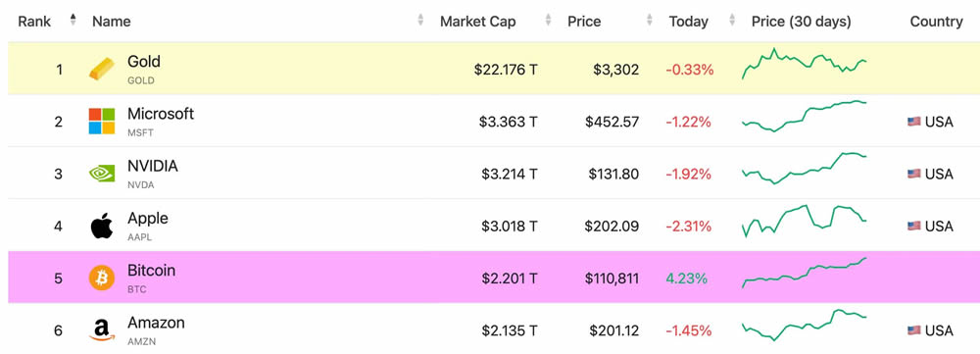Click the Amazon logo icon
Viewport: 980px width, 354px height.
click(x=101, y=330)
